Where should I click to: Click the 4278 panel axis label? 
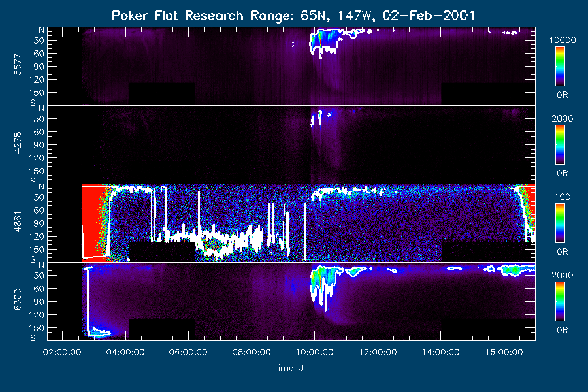(18, 143)
